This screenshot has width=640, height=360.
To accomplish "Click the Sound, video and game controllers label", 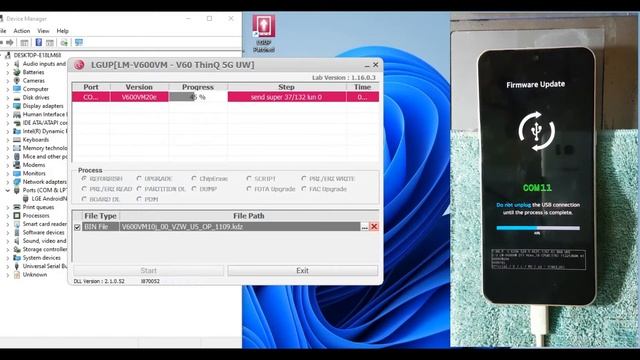I will [x=44, y=241].
